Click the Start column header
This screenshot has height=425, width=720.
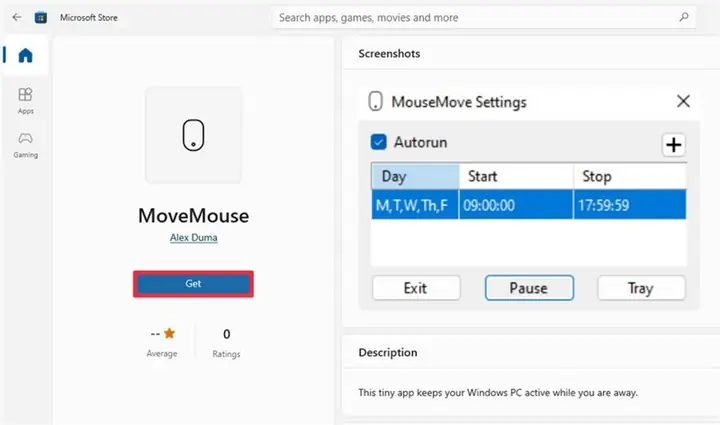[516, 176]
